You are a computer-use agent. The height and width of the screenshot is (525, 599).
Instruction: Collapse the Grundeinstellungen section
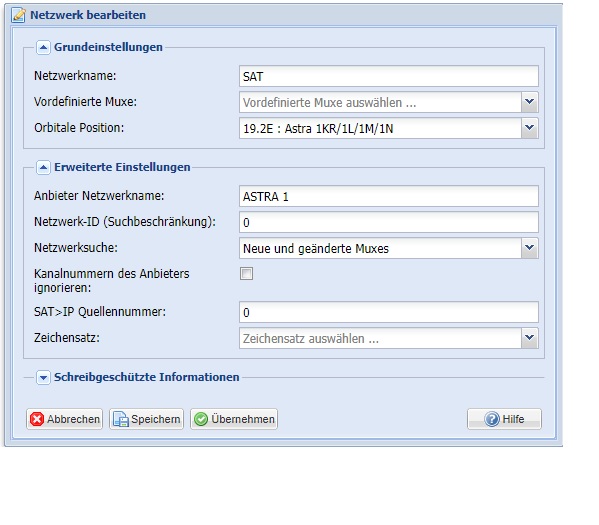(43, 48)
